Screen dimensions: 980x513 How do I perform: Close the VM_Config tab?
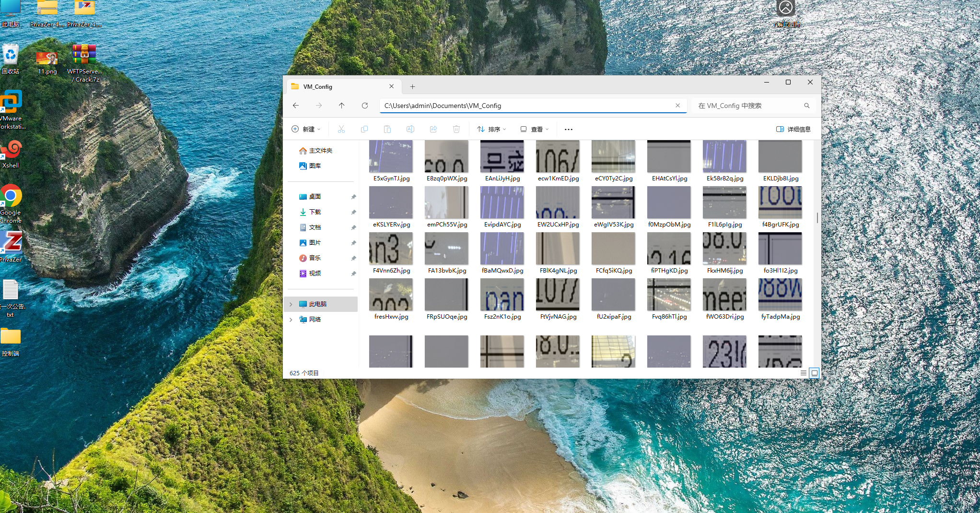tap(392, 86)
